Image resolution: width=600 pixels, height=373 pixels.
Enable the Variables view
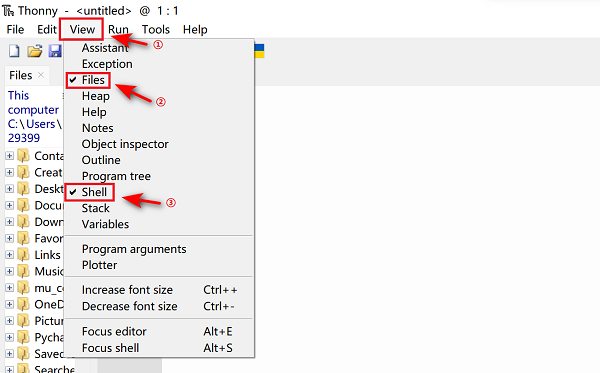click(x=105, y=225)
